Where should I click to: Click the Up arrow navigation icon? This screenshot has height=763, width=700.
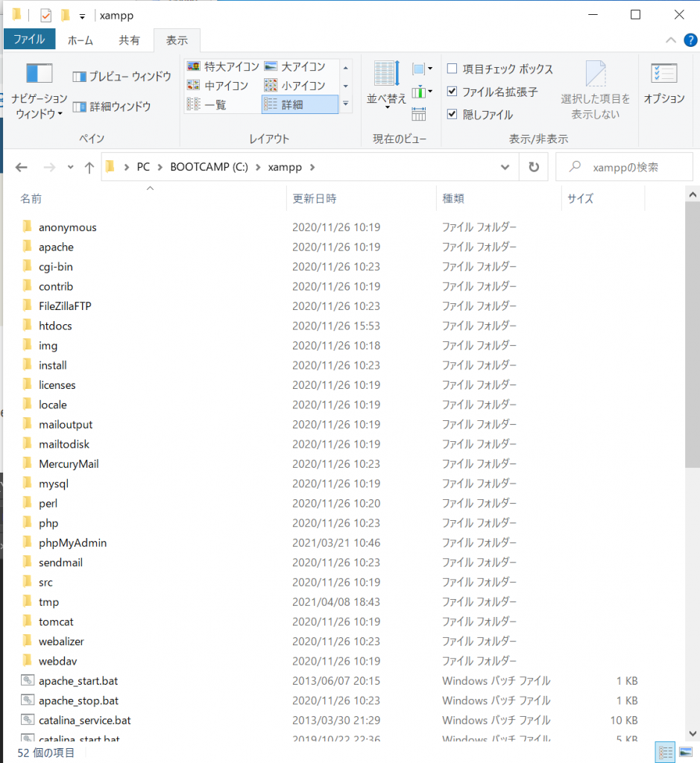[x=89, y=168]
